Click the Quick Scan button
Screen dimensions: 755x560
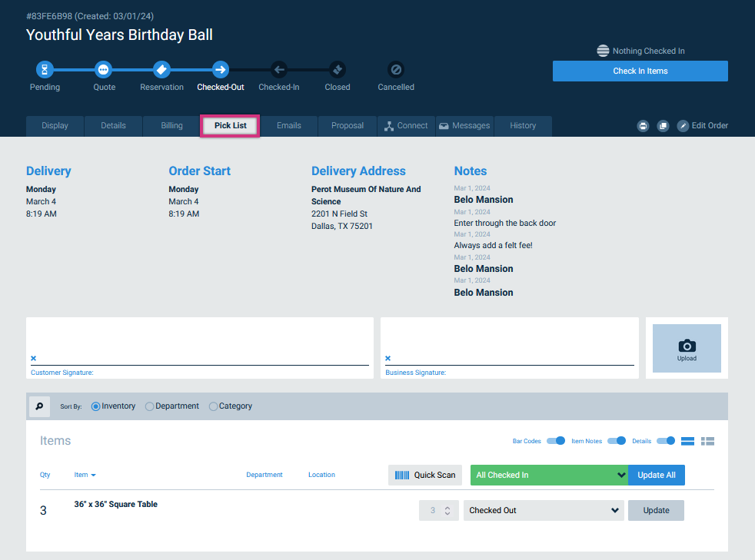point(425,475)
